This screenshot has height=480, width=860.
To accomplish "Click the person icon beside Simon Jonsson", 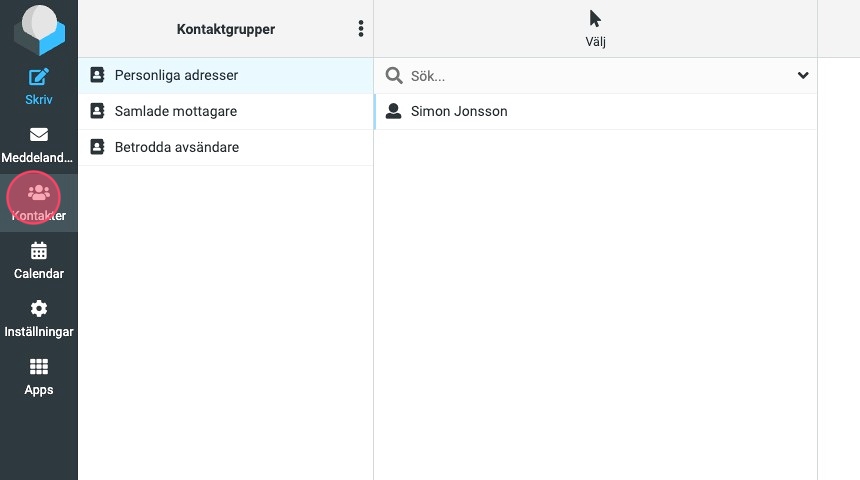I will tap(394, 111).
